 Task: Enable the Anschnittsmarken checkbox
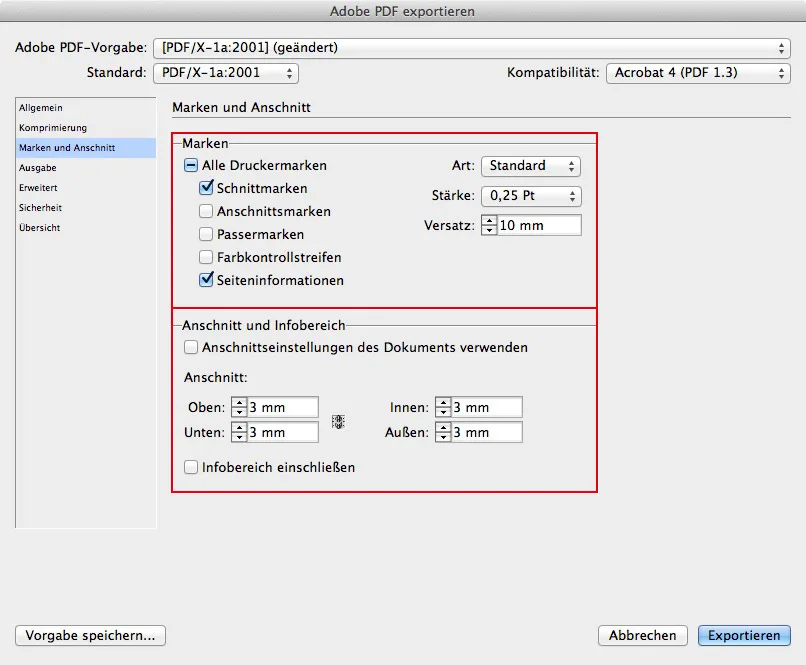(x=206, y=211)
